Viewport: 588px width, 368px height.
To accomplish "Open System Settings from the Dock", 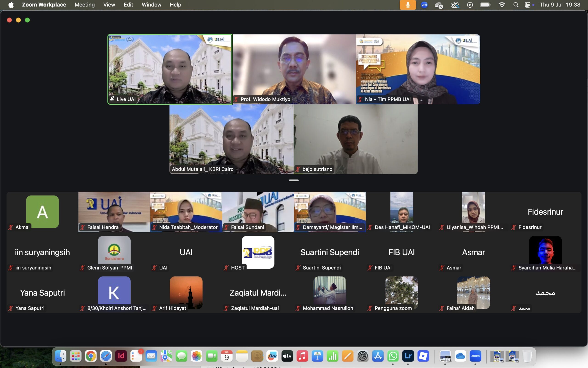I will [363, 356].
